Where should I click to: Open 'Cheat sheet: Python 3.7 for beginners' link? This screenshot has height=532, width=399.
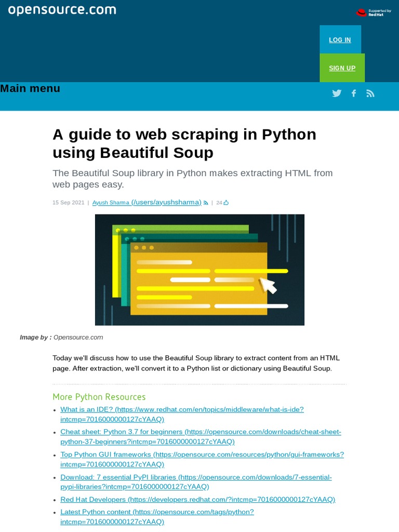tap(201, 436)
